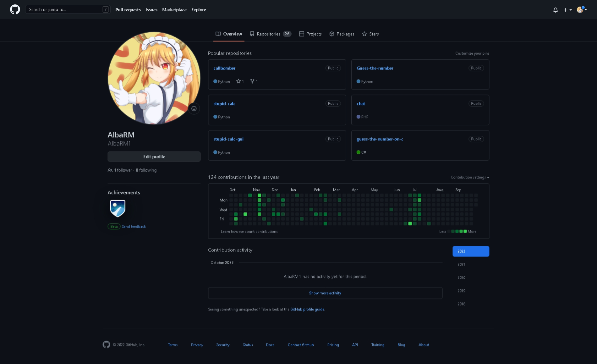Click the footer GitHub logo
Viewport: 597px width, 364px height.
(x=106, y=345)
